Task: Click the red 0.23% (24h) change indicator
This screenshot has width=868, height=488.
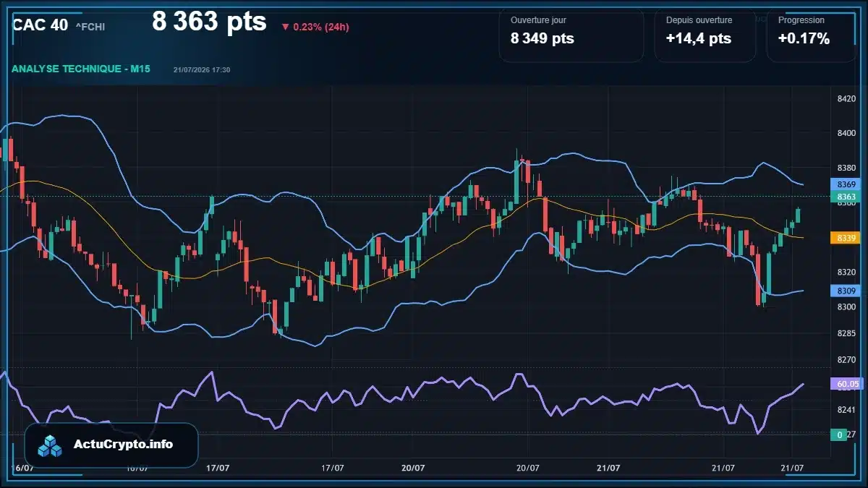Action: (x=315, y=27)
